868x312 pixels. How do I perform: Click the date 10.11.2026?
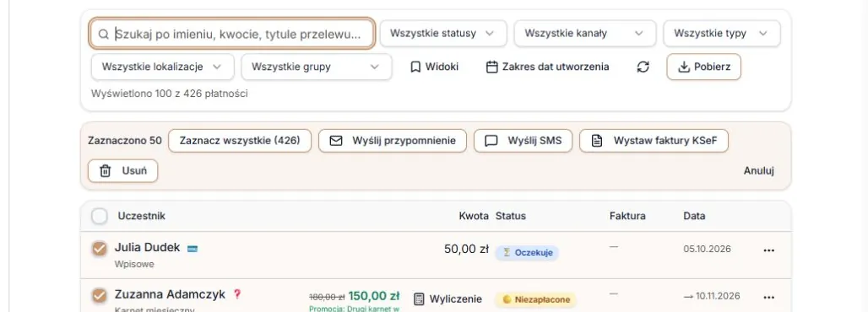718,296
